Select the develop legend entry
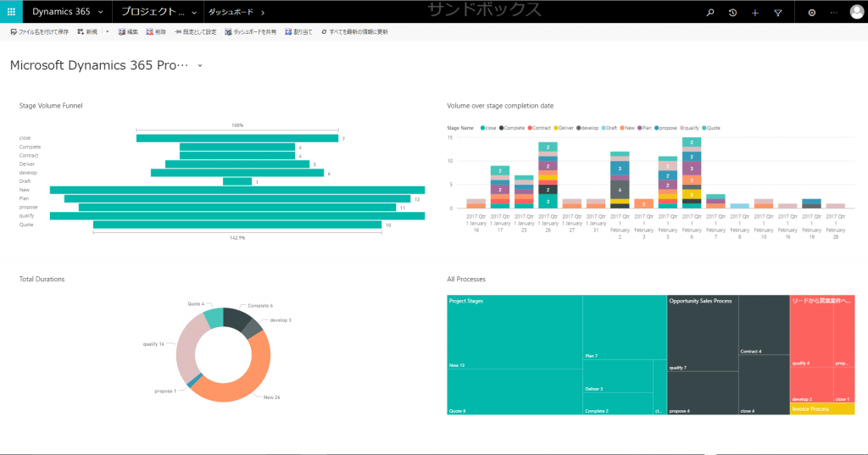868x455 pixels. 587,128
